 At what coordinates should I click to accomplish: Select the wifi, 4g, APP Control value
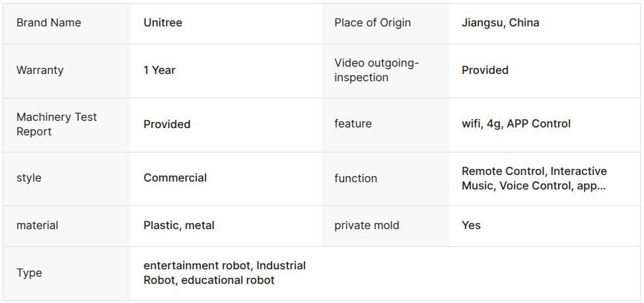516,124
